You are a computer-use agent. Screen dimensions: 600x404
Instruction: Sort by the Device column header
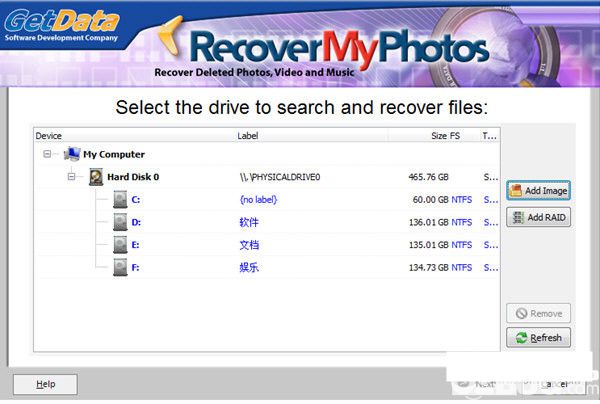(x=49, y=136)
